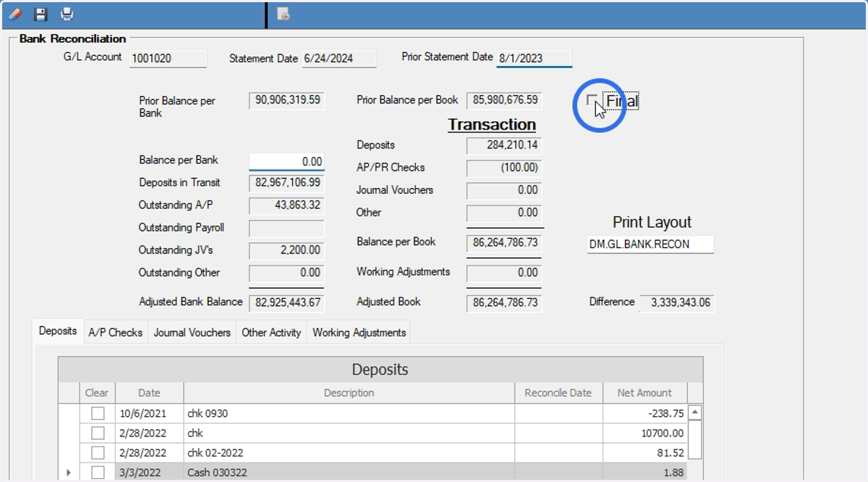This screenshot has width=868, height=482.
Task: Click the Transaction Deposits field 284,210.14
Action: point(504,145)
